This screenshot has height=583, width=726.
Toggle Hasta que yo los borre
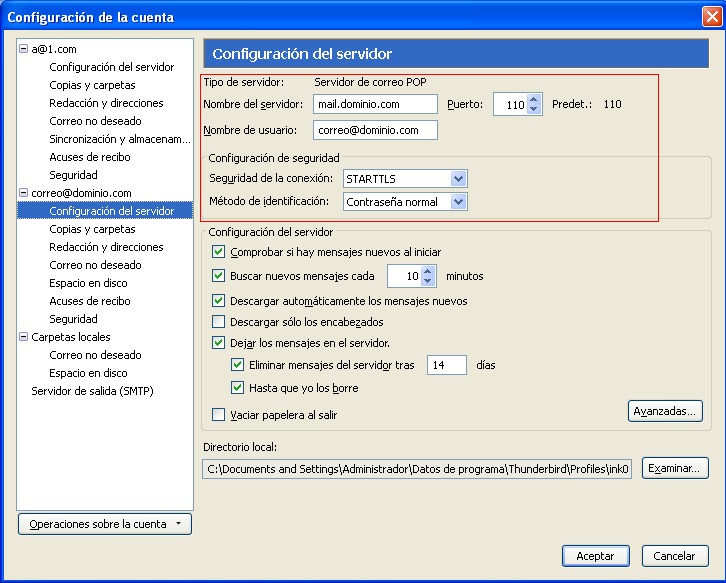237,388
